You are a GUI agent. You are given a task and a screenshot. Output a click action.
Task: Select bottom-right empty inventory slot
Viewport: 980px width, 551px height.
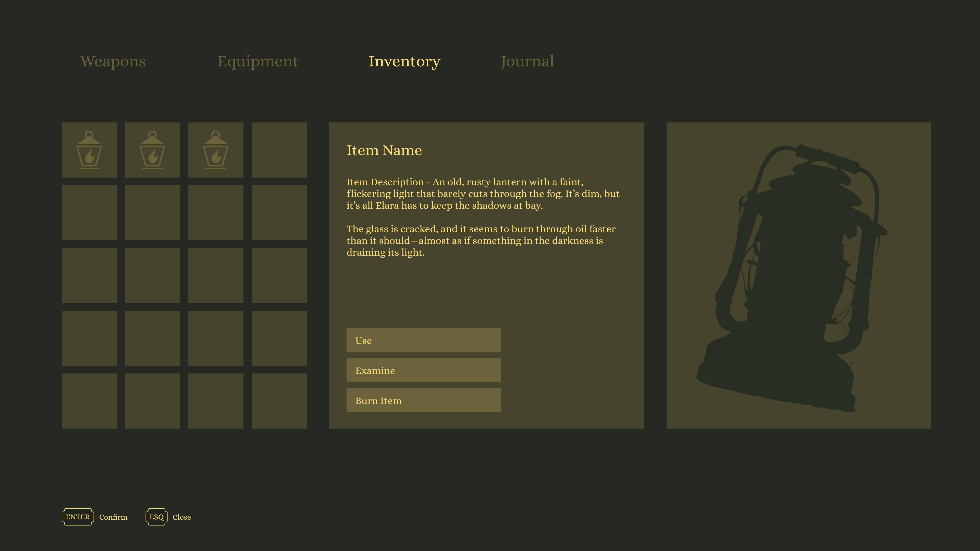[x=279, y=401]
